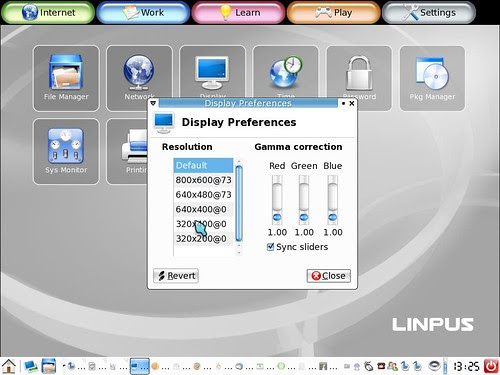The height and width of the screenshot is (375, 500).
Task: Click the red power button in taskbar
Action: click(491, 366)
